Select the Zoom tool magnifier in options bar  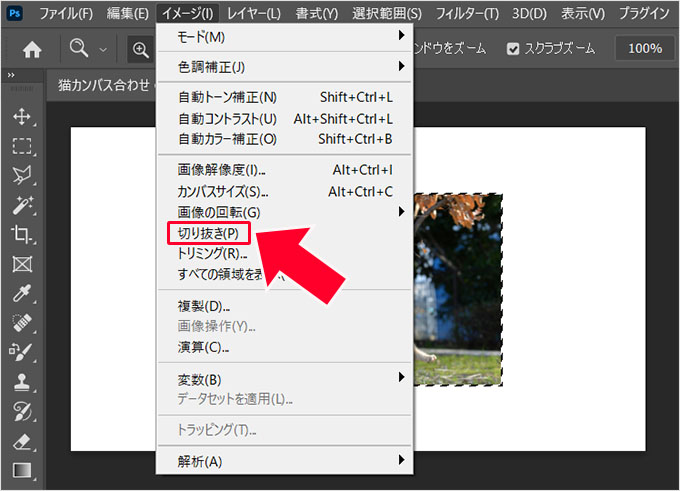click(79, 48)
